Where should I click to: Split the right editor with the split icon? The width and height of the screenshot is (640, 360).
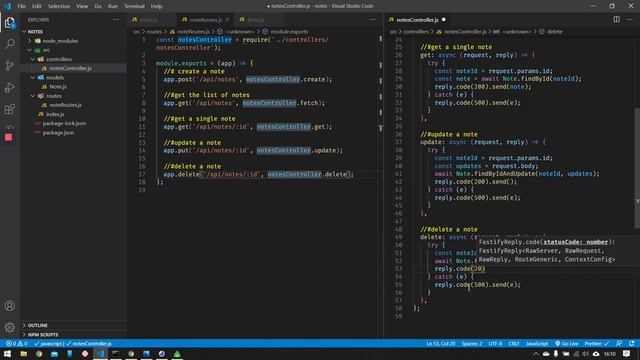click(x=616, y=20)
